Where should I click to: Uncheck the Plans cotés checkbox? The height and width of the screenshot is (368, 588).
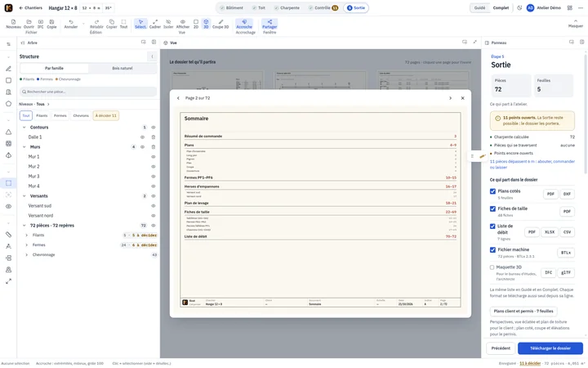[492, 191]
